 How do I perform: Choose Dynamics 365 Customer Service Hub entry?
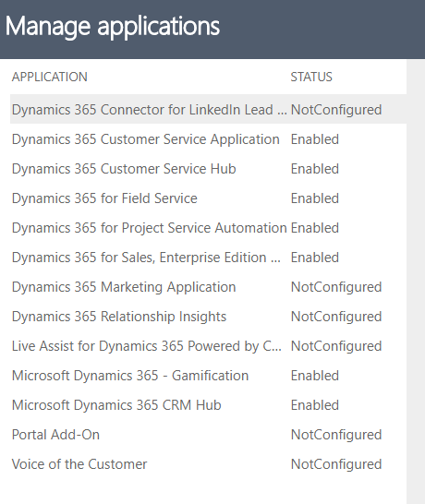[208, 169]
